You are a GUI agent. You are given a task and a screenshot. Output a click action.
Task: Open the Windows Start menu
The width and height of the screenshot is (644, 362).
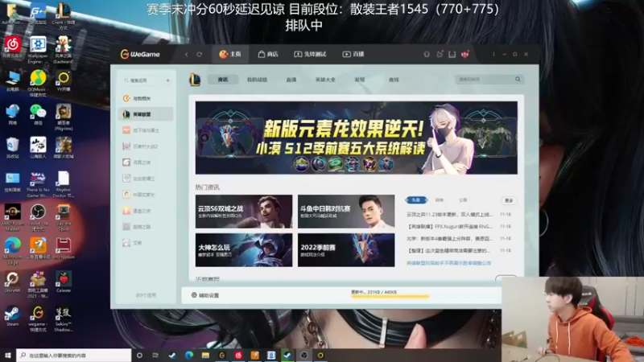coord(7,355)
